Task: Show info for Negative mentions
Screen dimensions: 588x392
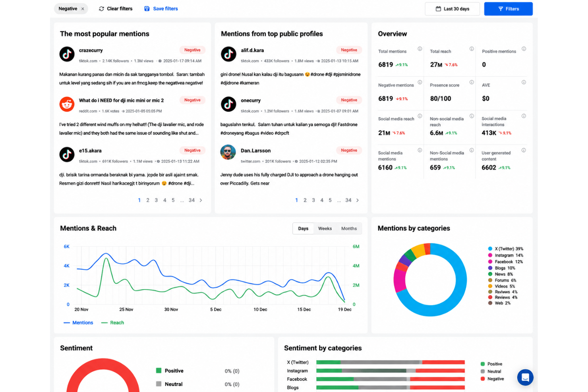Action: coord(420,82)
